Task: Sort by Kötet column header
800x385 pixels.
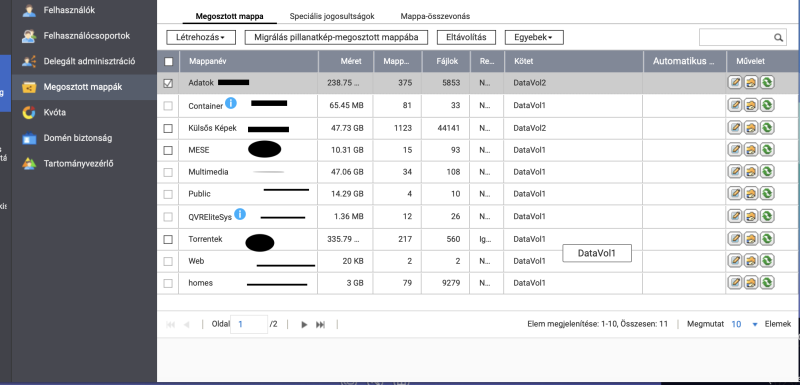Action: pos(573,61)
